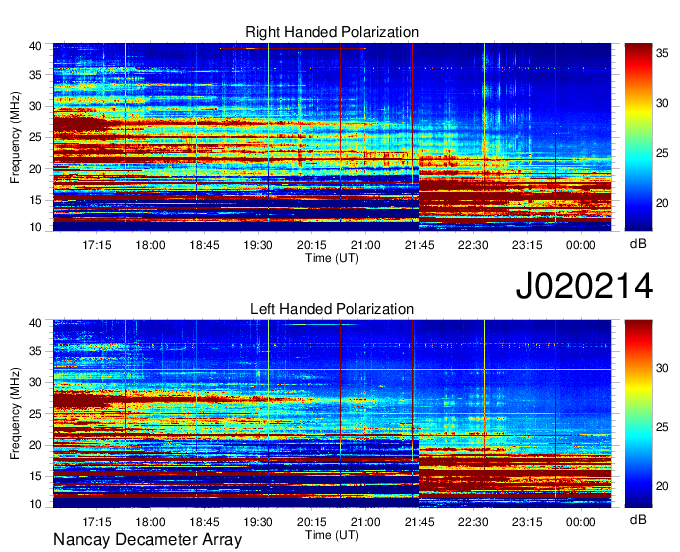
Task: Click the 40 MHz frequency tick on the right-handed plot
Action: pos(36,46)
